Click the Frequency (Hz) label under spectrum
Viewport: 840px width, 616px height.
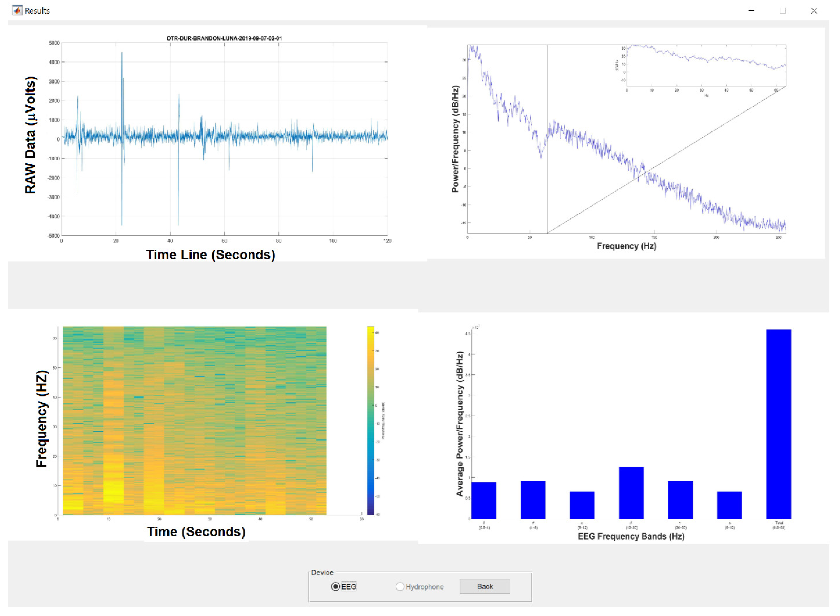tap(626, 246)
